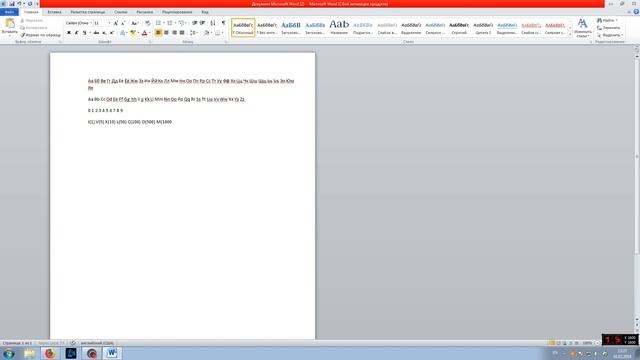This screenshot has height=360, width=640.
Task: Click the language indicator in status bar
Action: [x=97, y=343]
